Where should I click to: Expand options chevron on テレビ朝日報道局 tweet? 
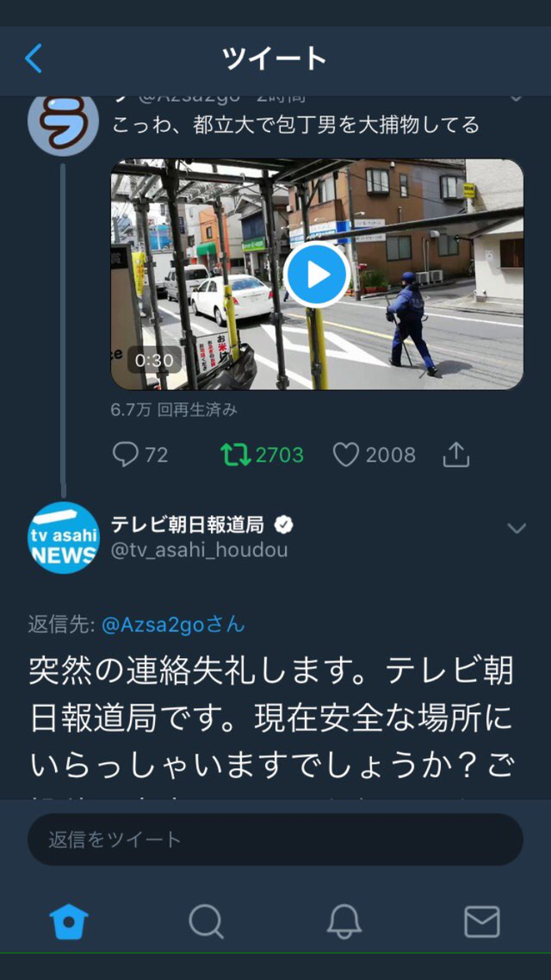[x=517, y=528]
